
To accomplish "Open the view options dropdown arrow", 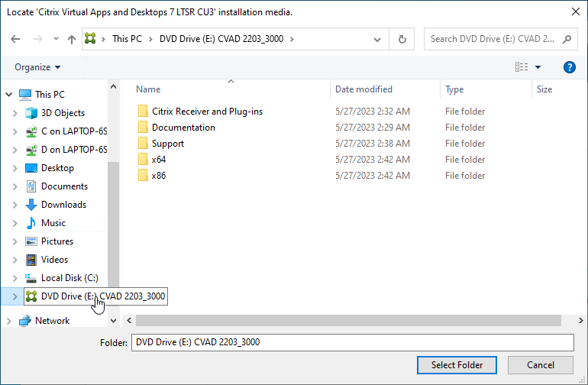I will [538, 67].
